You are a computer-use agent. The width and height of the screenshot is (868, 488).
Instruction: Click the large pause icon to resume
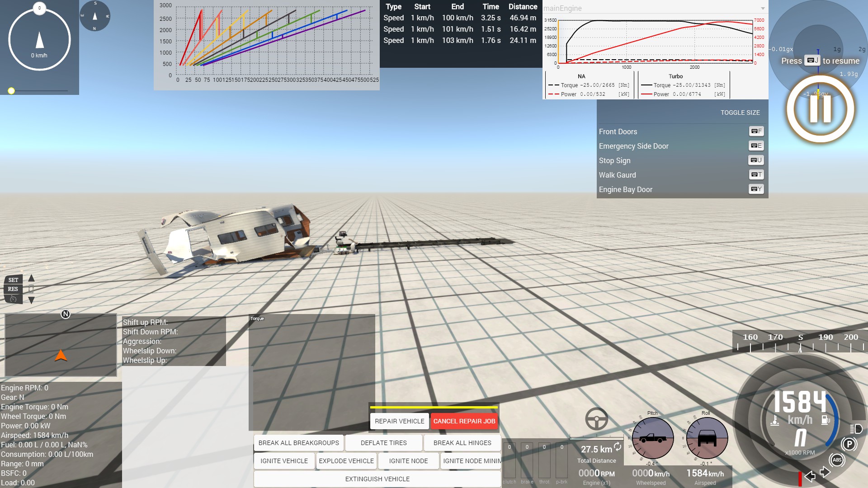pyautogui.click(x=820, y=108)
